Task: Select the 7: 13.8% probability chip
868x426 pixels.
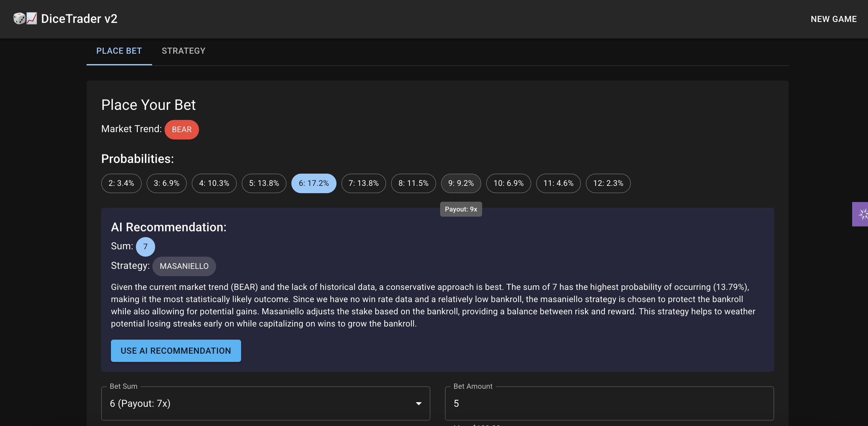Action: pyautogui.click(x=363, y=183)
